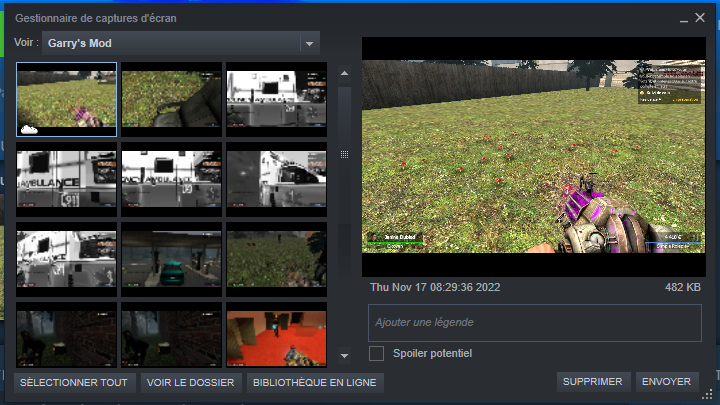Screen dimensions: 720x405
Task: Click the 482 KB file size text
Action: 683,287
